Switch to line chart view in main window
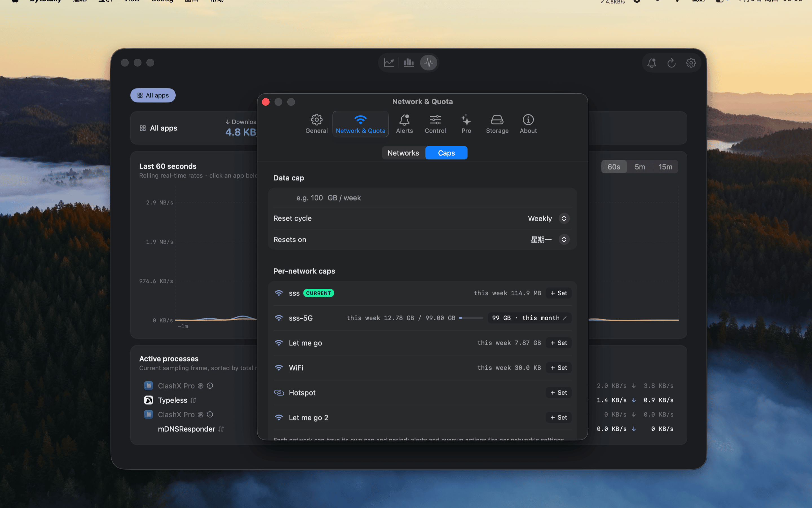Screen dimensions: 812x508 click(389, 62)
